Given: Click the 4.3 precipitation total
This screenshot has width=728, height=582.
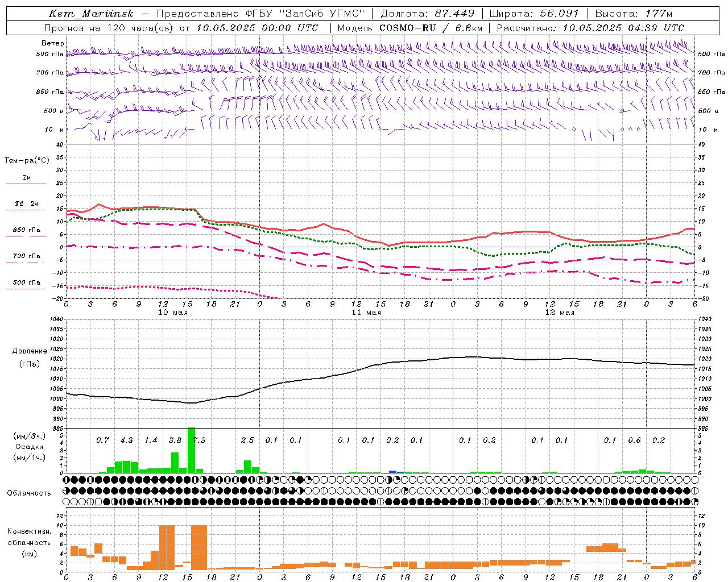Looking at the screenshot, I should (x=126, y=440).
